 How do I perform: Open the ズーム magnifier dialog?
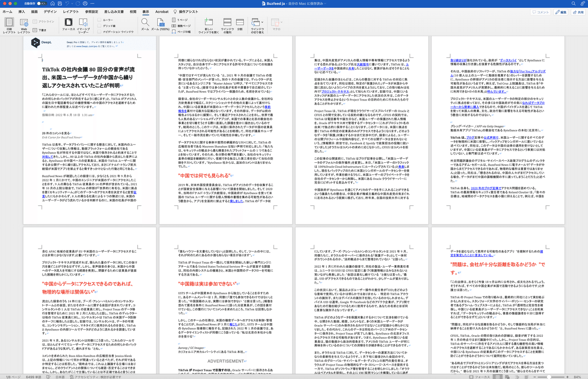point(145,25)
